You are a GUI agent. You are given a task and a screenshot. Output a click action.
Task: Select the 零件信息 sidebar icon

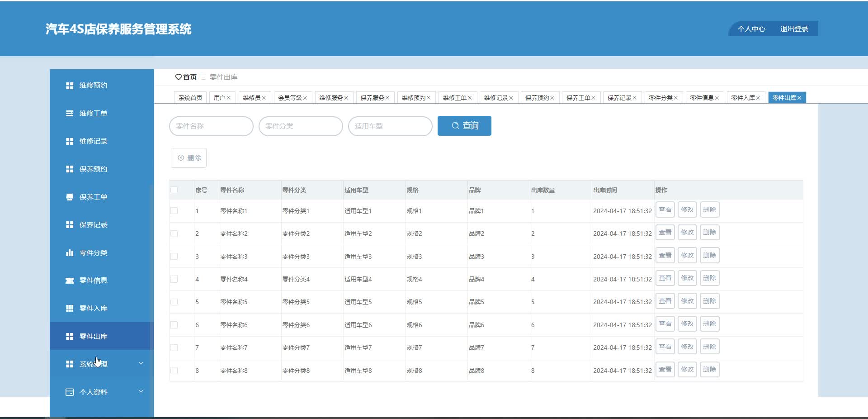70,281
